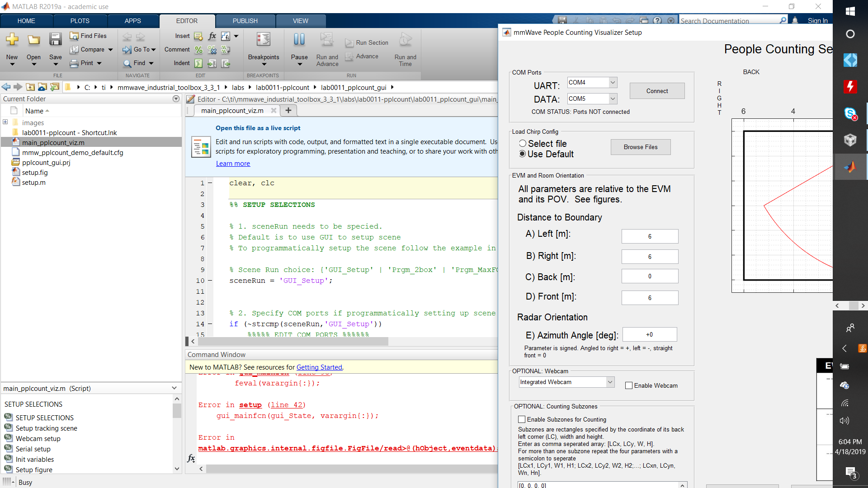868x488 pixels.
Task: Click the New file icon in the toolstrip
Action: pyautogui.click(x=12, y=40)
